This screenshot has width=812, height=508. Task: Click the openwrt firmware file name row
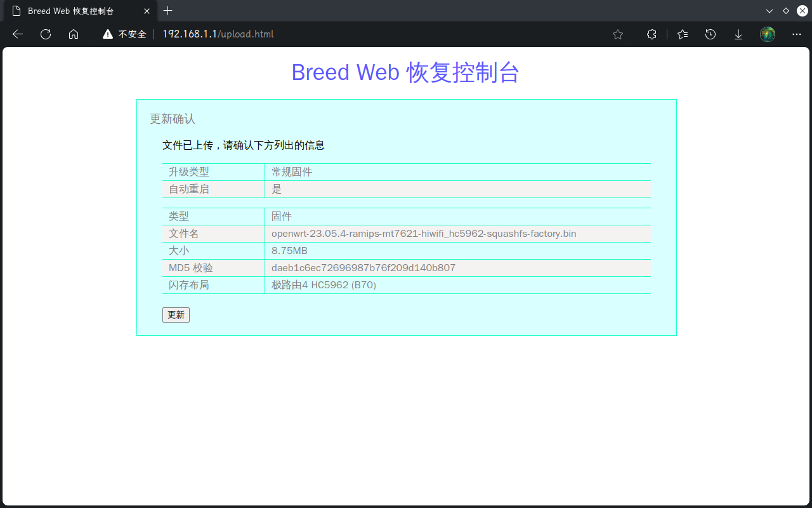[423, 233]
